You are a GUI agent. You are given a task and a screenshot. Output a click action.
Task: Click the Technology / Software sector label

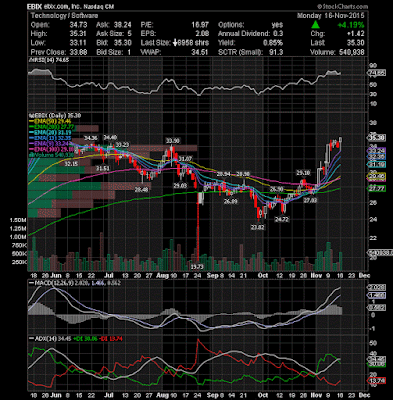(x=64, y=16)
